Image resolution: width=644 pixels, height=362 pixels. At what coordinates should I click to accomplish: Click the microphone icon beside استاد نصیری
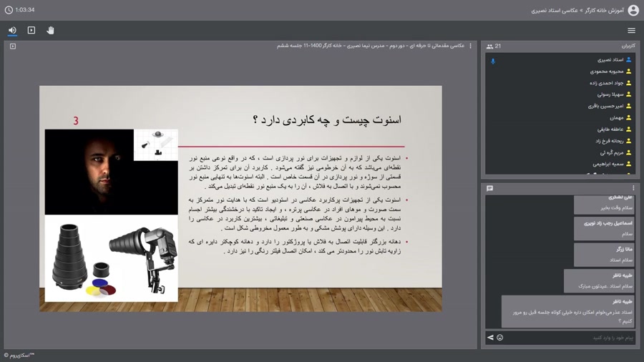(x=493, y=61)
